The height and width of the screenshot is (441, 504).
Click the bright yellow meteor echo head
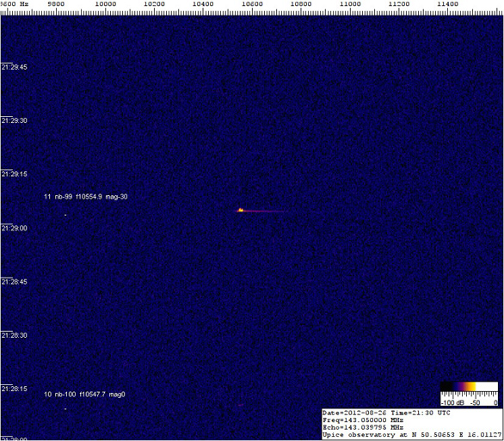[241, 210]
